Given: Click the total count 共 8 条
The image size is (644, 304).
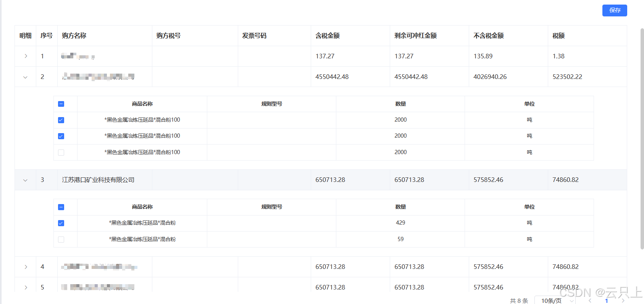Looking at the screenshot, I should pyautogui.click(x=519, y=301).
